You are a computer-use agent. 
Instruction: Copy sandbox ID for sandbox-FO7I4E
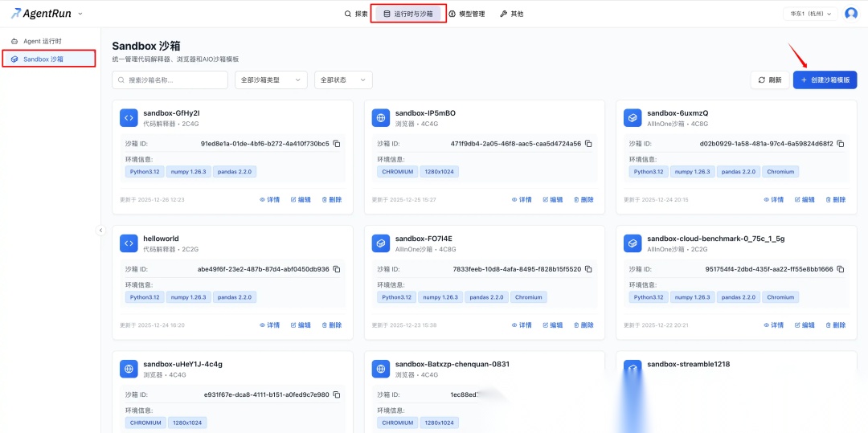[588, 269]
